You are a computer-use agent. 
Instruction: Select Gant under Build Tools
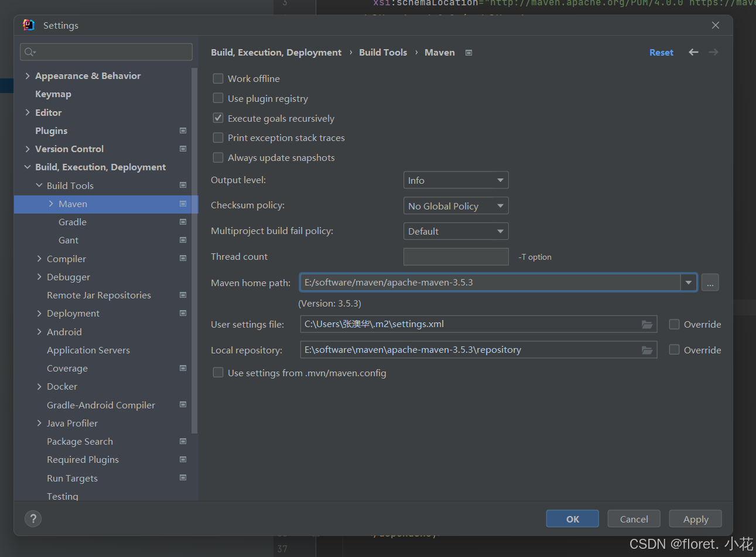tap(69, 240)
